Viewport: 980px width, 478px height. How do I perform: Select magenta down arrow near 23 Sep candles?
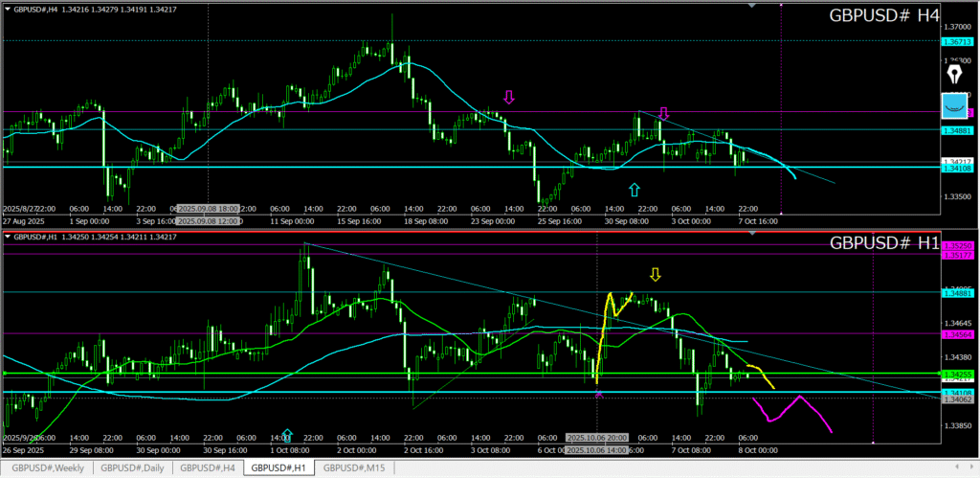pyautogui.click(x=509, y=96)
